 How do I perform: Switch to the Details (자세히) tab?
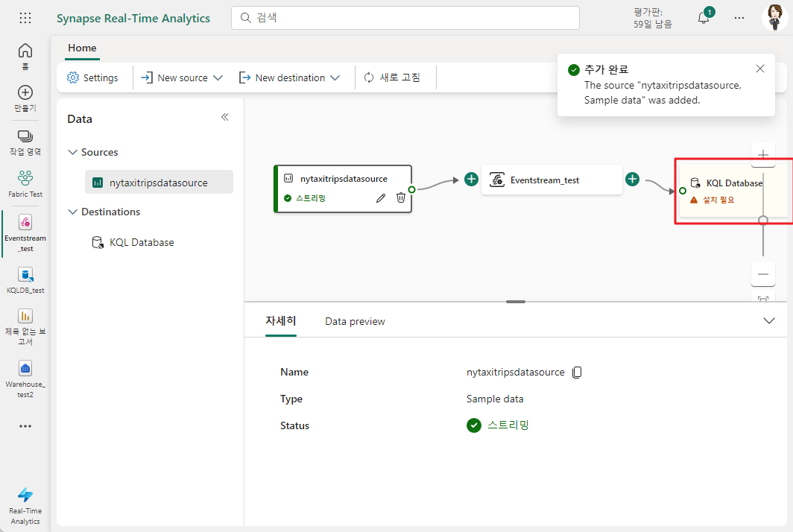(x=281, y=321)
